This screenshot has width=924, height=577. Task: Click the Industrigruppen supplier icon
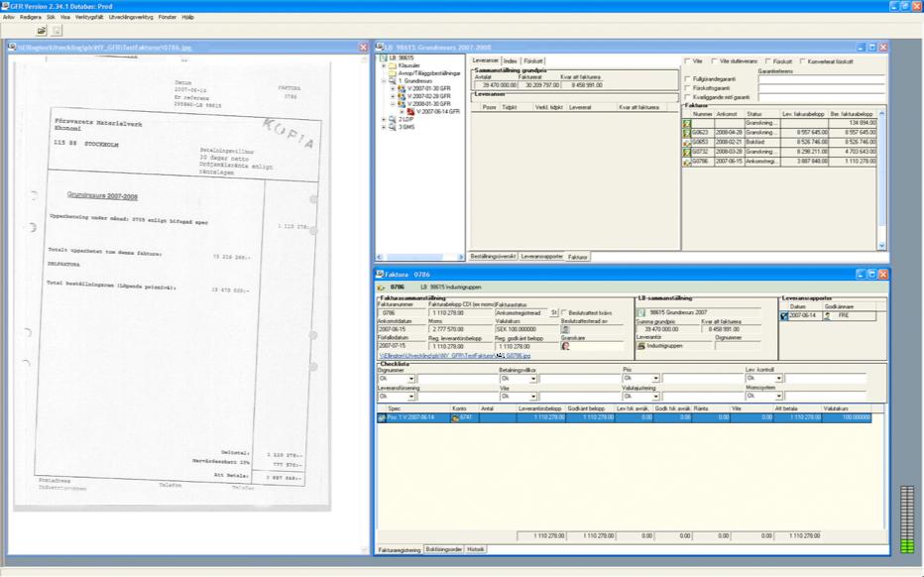click(x=641, y=346)
